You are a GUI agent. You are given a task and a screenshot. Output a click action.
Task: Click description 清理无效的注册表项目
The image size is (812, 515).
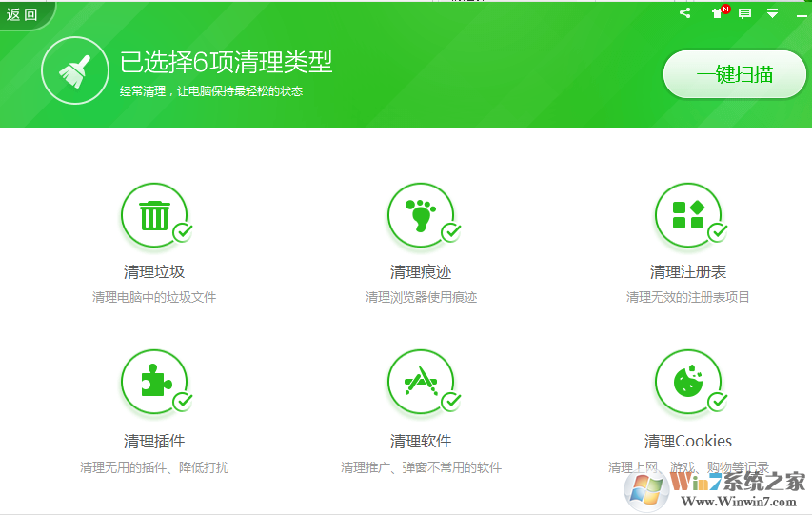click(688, 297)
